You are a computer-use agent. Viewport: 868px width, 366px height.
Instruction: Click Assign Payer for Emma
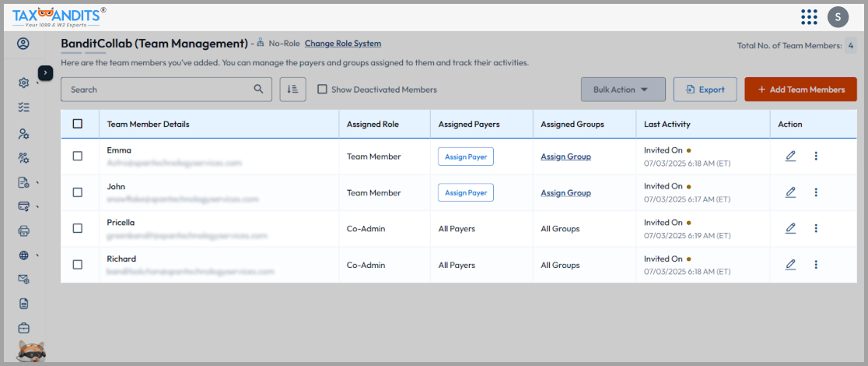(466, 157)
